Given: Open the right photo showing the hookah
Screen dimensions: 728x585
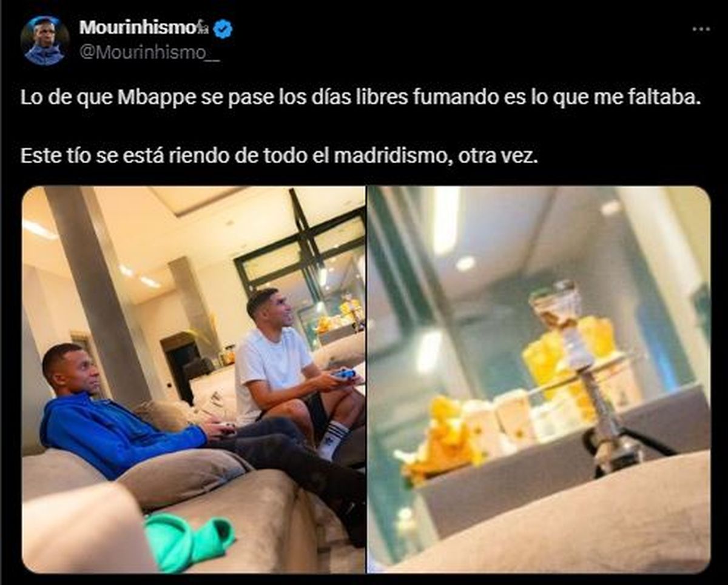Looking at the screenshot, I should tap(539, 379).
